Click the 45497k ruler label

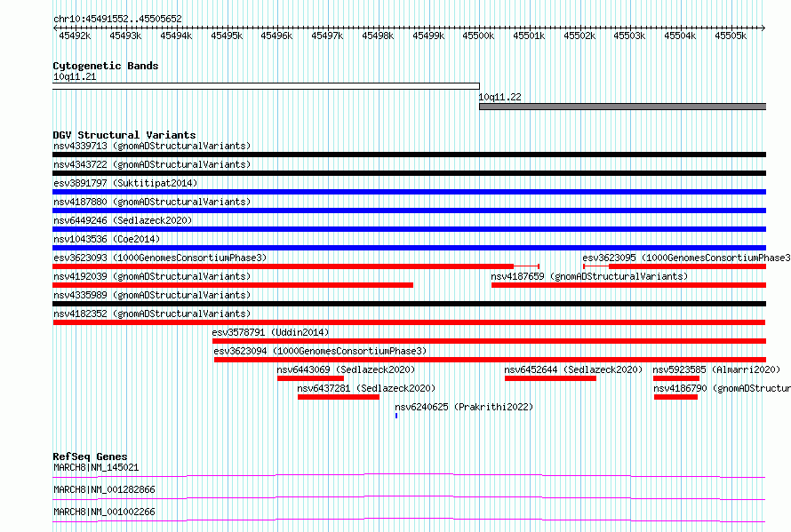pos(327,36)
